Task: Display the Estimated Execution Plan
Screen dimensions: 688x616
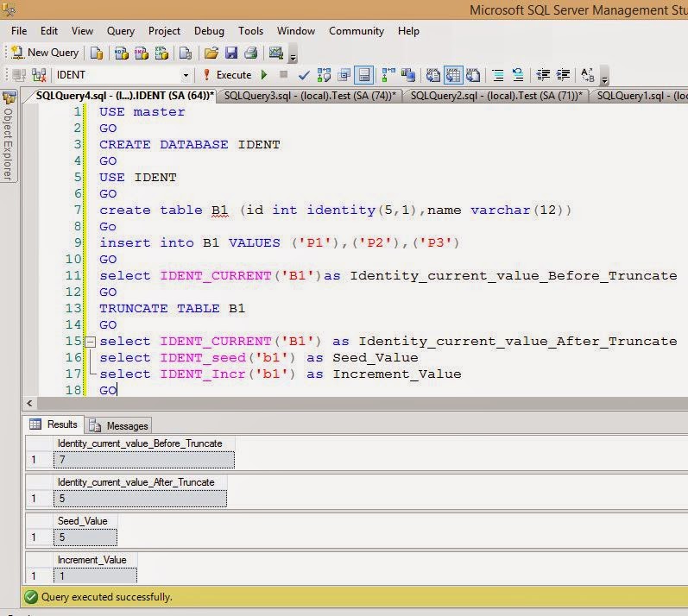Action: (x=324, y=75)
